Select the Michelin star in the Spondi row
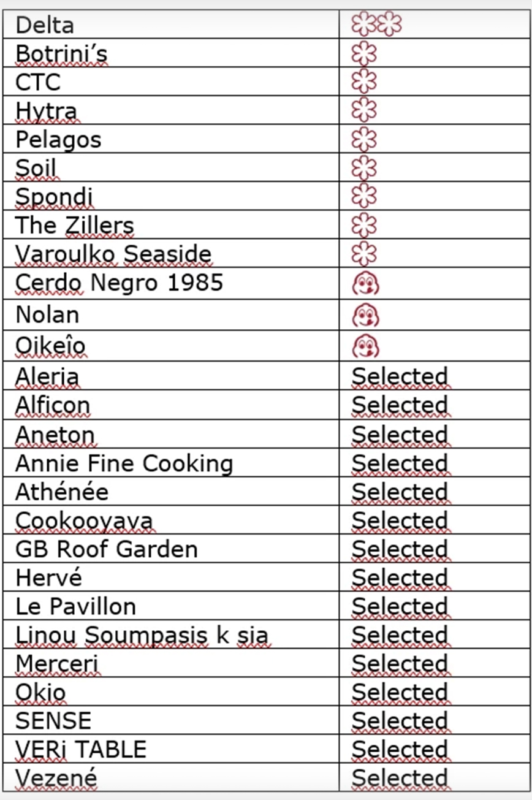Screen dimensions: 532x800 click(364, 196)
